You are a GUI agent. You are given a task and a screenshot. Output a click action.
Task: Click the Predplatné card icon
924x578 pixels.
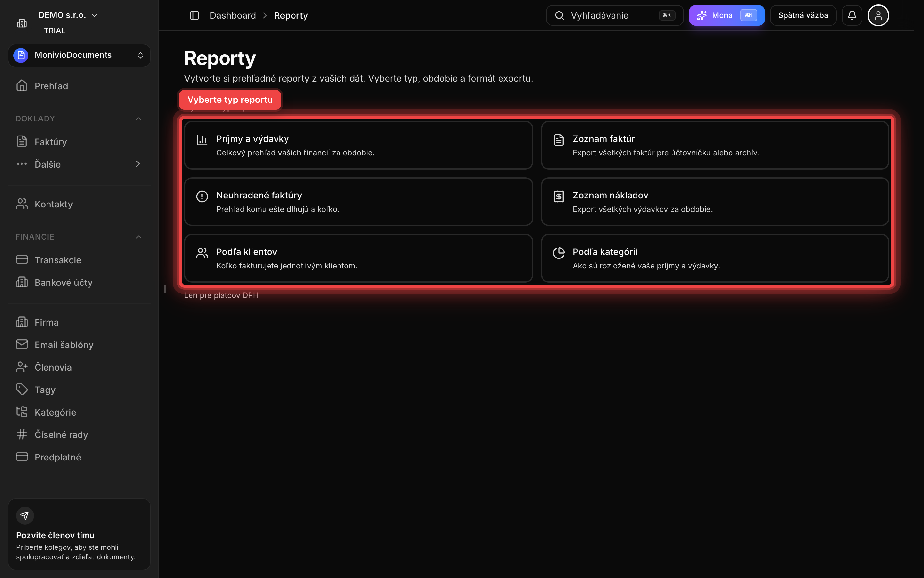tap(22, 457)
